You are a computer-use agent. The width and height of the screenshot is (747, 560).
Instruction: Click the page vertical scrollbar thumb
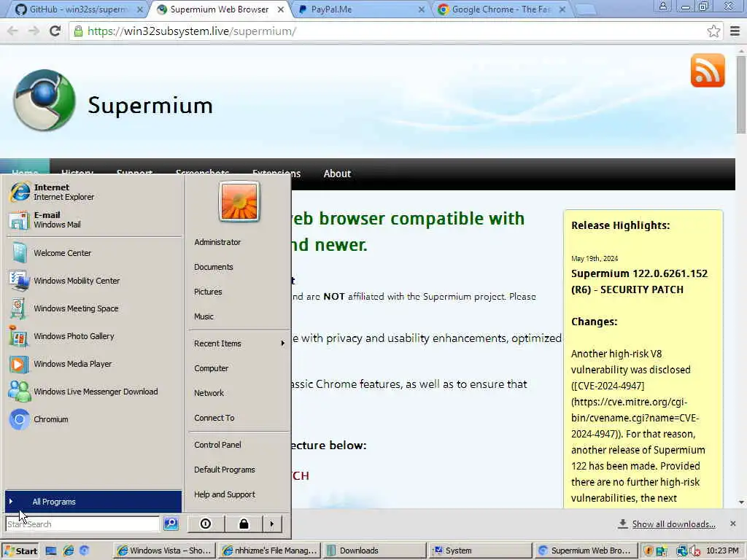pos(741,94)
